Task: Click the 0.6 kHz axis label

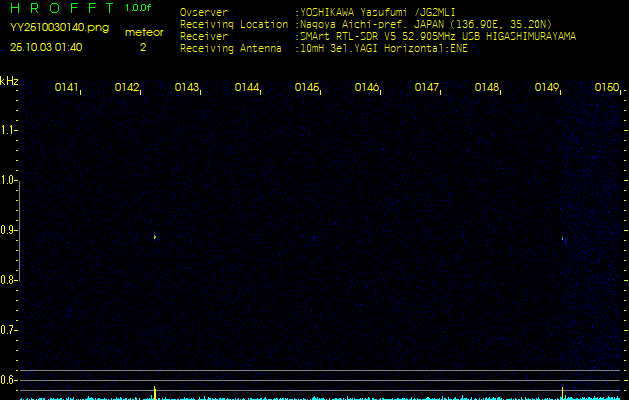Action: click(8, 380)
